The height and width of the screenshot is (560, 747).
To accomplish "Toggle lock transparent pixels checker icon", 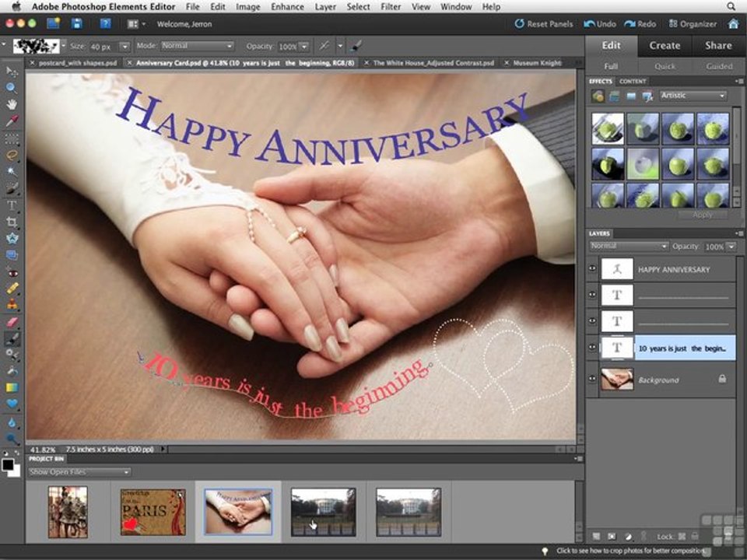I will pos(682,536).
